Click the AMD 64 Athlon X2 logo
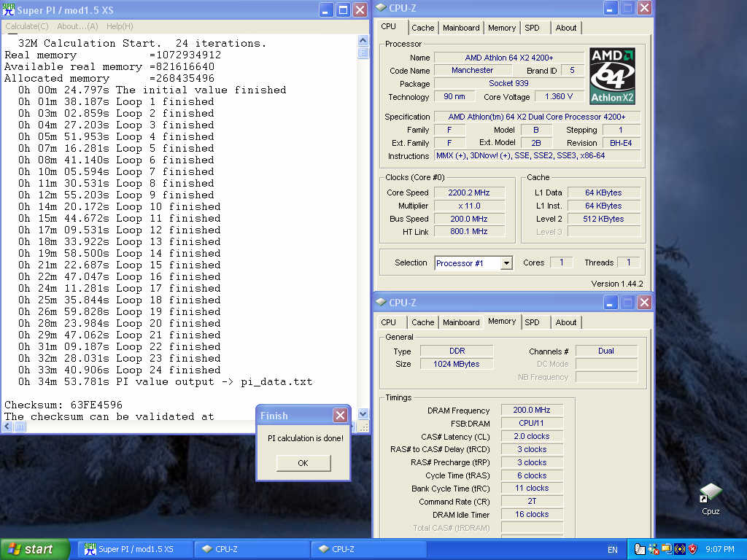This screenshot has width=747, height=560. pyautogui.click(x=612, y=76)
